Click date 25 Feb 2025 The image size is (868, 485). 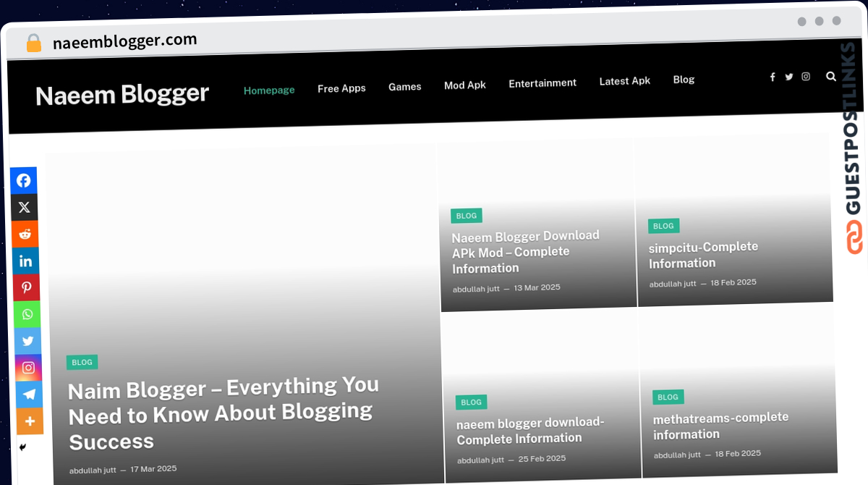tap(542, 459)
